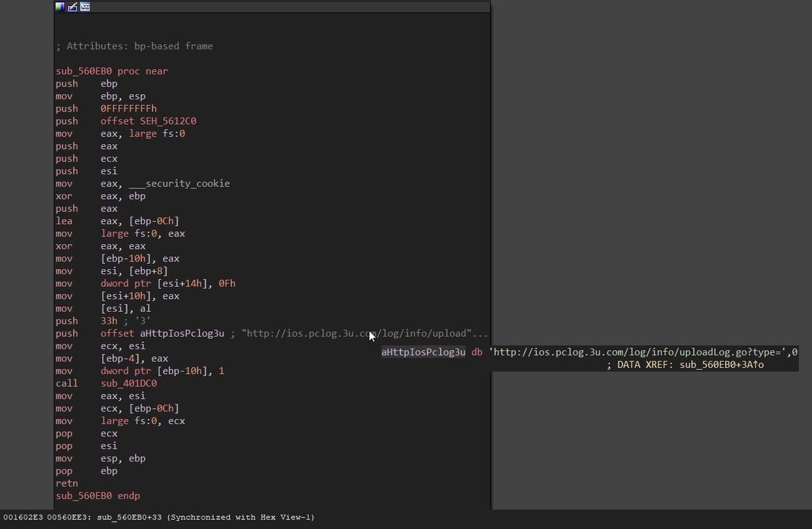Click the 'mov [esi], al' instruction
Image resolution: width=812 pixels, height=529 pixels.
tap(104, 308)
